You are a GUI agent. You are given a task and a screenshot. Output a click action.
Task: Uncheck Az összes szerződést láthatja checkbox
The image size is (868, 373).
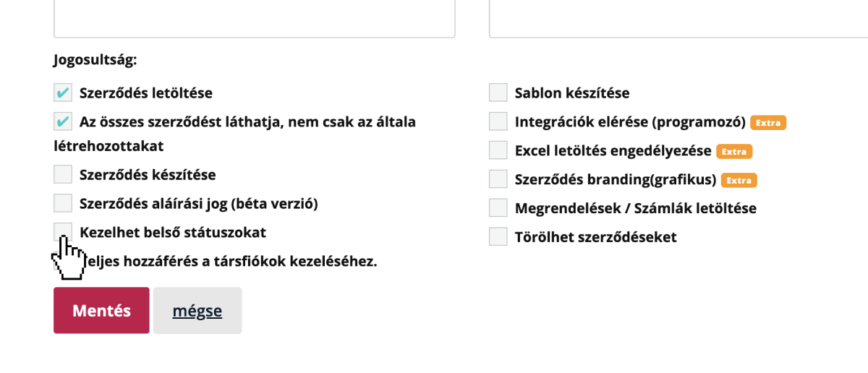(63, 121)
